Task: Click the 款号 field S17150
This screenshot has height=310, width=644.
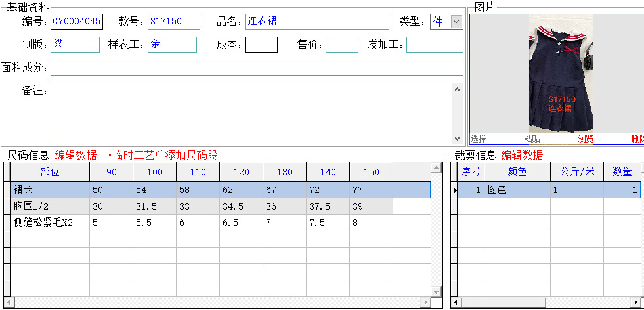Action: (x=174, y=22)
